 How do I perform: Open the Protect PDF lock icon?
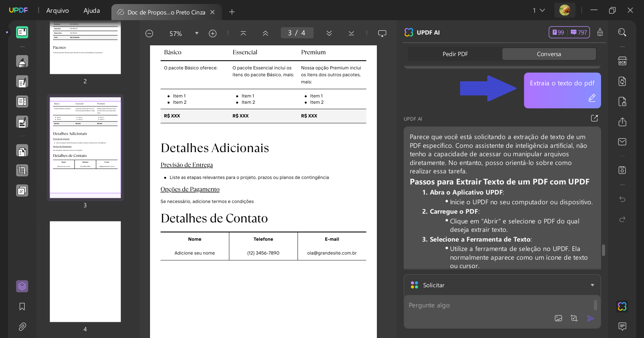(622, 101)
